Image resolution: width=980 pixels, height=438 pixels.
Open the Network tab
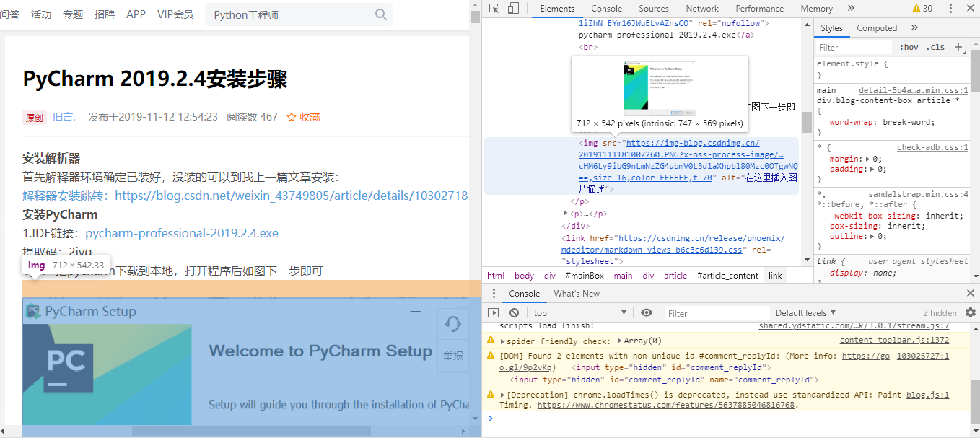(702, 8)
